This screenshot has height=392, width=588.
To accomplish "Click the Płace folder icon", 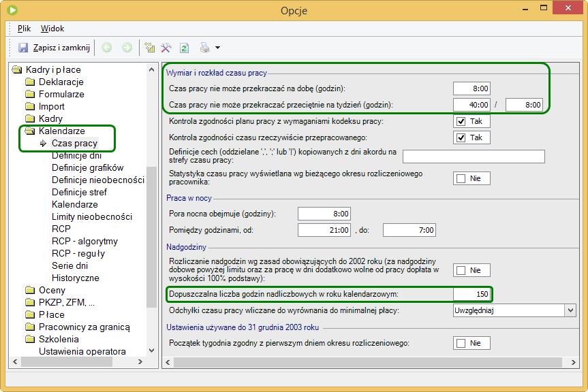I will [x=30, y=314].
